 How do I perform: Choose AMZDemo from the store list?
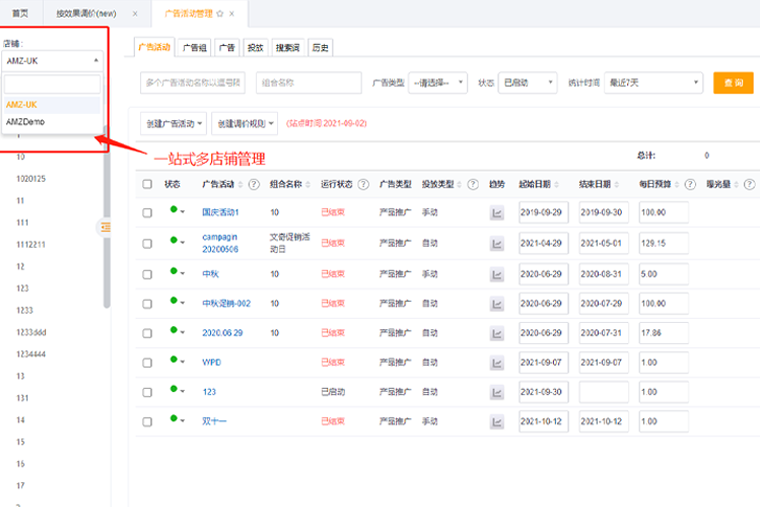coord(25,121)
